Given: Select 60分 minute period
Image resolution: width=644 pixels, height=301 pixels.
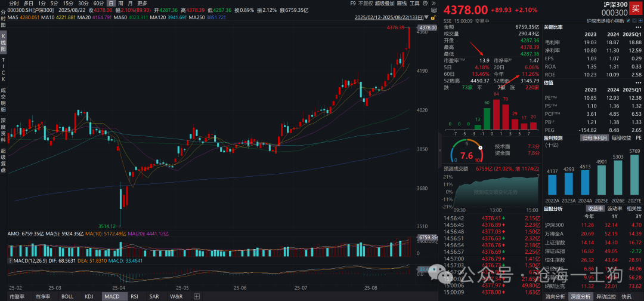Looking at the screenshot, I should 98,3.
